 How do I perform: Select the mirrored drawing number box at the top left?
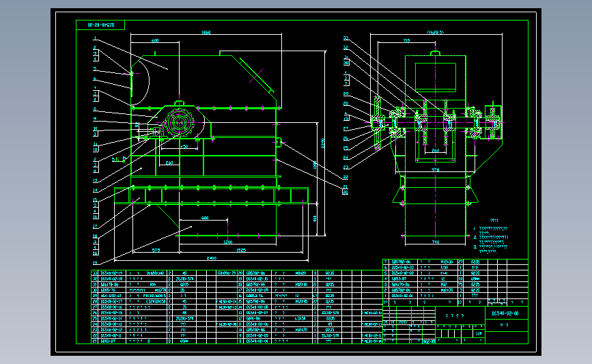(100, 25)
